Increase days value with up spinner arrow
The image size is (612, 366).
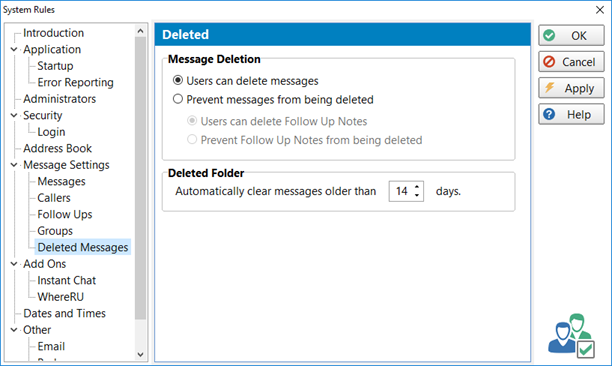point(417,187)
